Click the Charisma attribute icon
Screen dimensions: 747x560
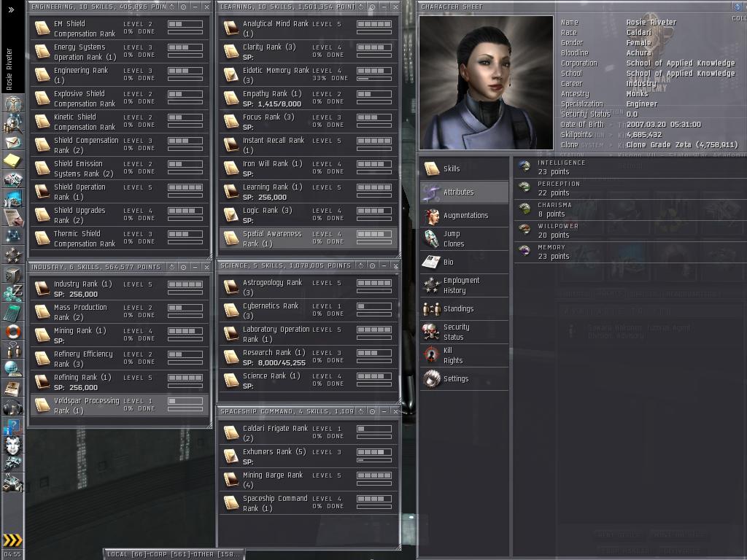pyautogui.click(x=525, y=209)
